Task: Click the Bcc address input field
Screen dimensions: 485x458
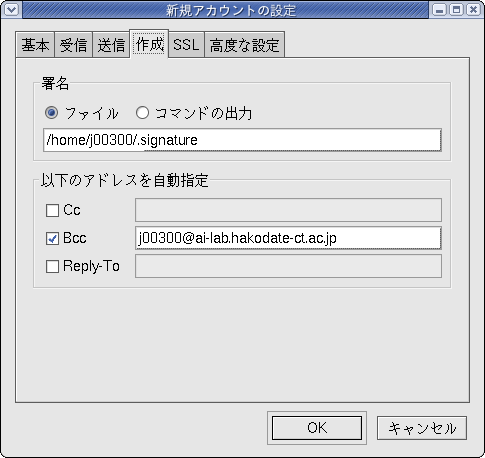Action: click(x=288, y=238)
